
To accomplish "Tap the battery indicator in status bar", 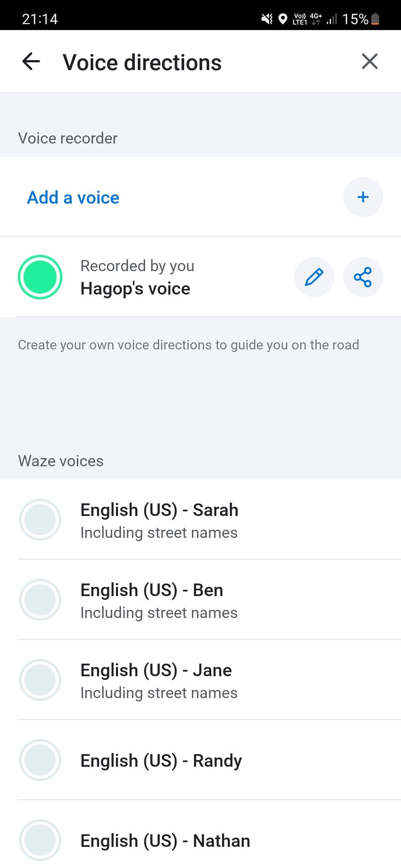I will click(x=375, y=19).
